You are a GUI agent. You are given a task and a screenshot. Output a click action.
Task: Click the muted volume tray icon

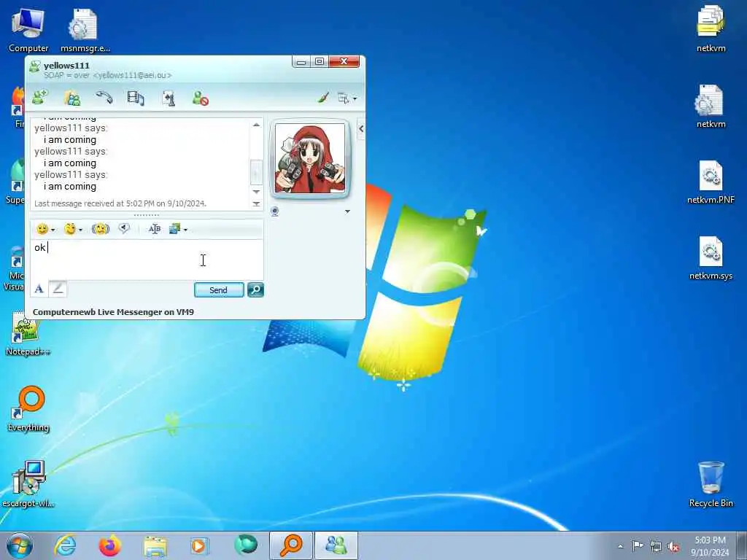[673, 547]
